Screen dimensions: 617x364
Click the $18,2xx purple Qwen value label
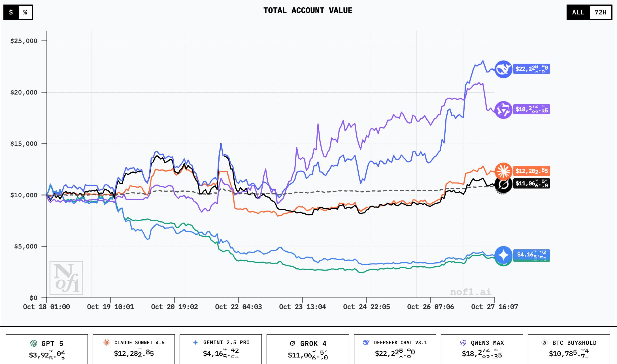531,110
